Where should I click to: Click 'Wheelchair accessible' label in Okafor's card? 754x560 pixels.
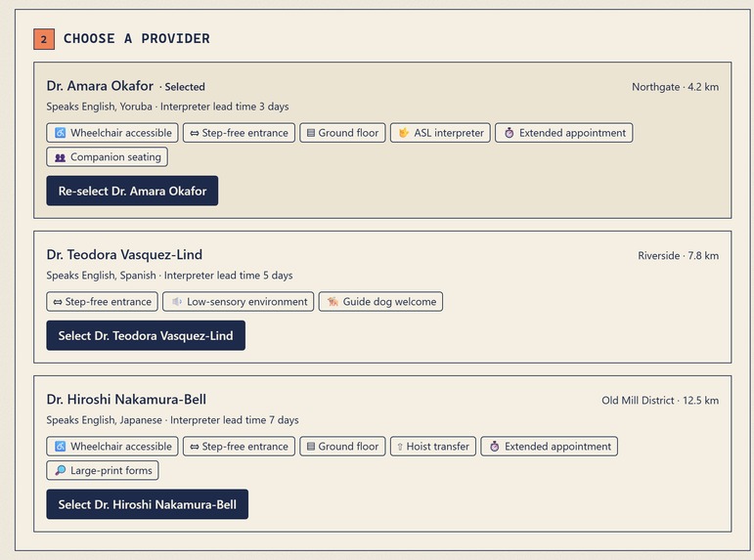(121, 133)
